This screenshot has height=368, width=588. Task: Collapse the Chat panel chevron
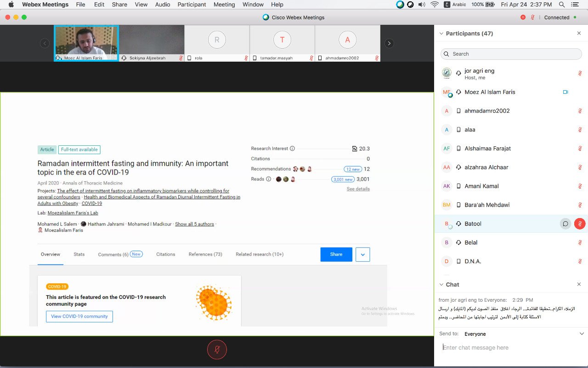[441, 285]
